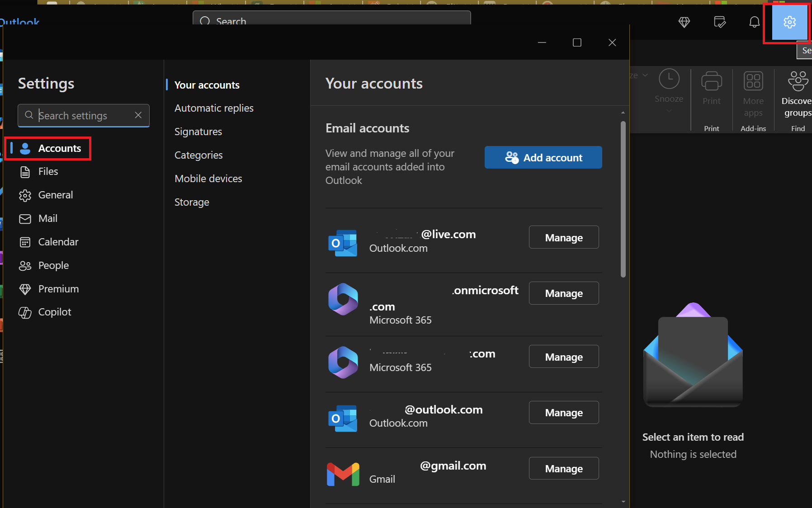Open Settings gear icon in Outlook header
Image resolution: width=812 pixels, height=508 pixels.
point(789,22)
